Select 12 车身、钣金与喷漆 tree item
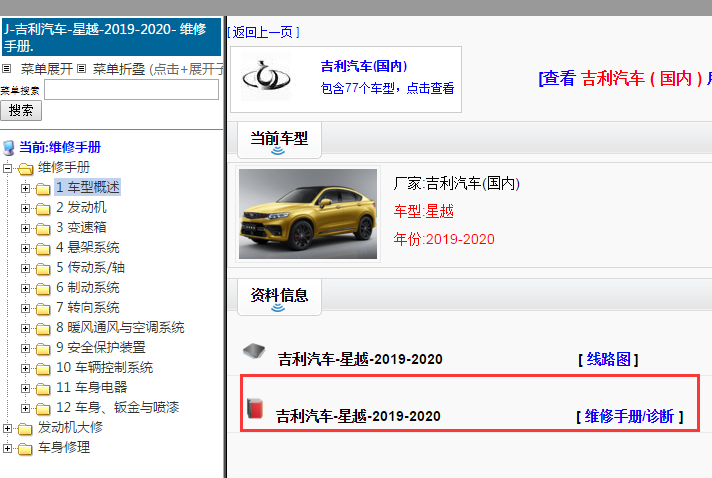712x478 pixels. click(118, 407)
